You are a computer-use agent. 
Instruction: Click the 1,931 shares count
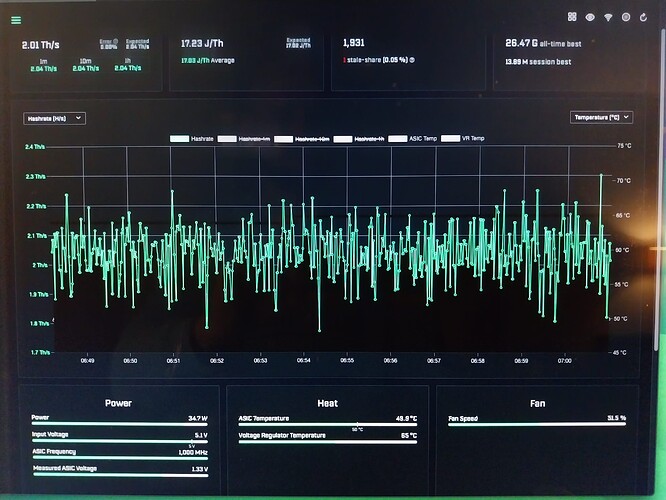click(x=353, y=43)
